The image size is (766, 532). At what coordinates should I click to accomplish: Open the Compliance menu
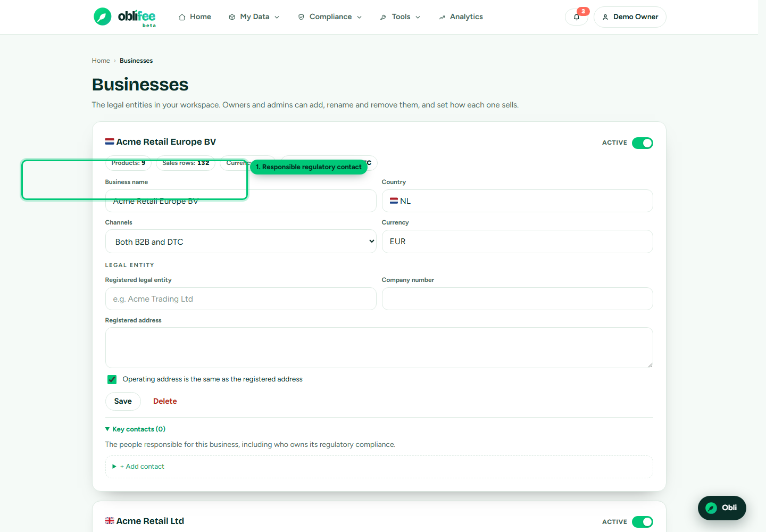(x=330, y=17)
